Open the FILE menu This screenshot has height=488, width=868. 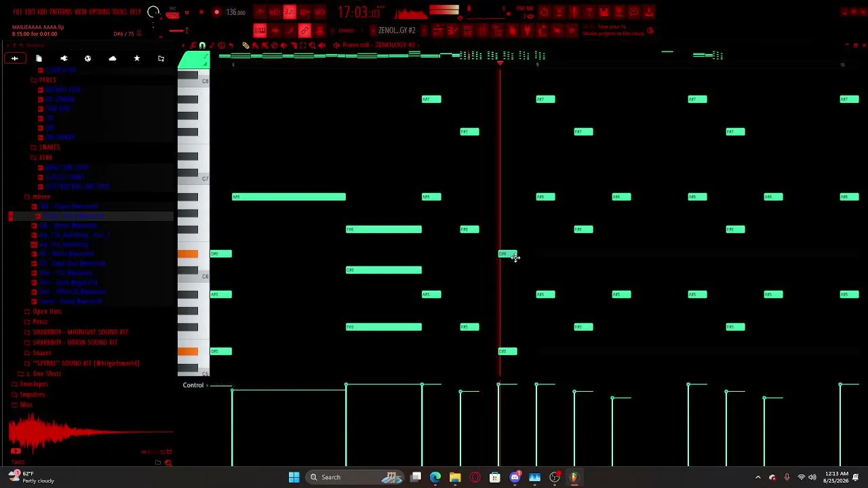(x=18, y=12)
